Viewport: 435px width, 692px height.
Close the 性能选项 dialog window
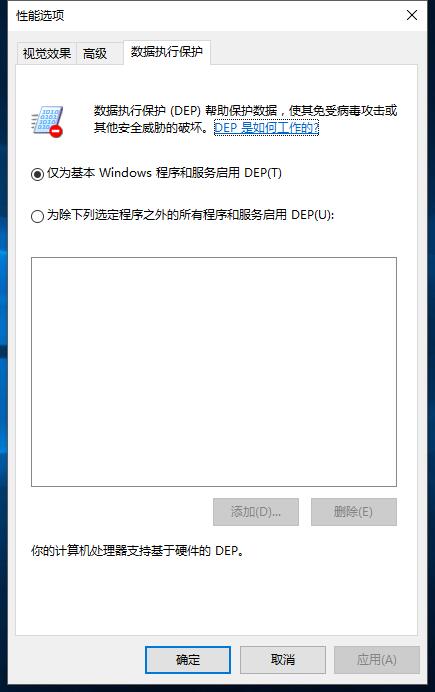(412, 15)
